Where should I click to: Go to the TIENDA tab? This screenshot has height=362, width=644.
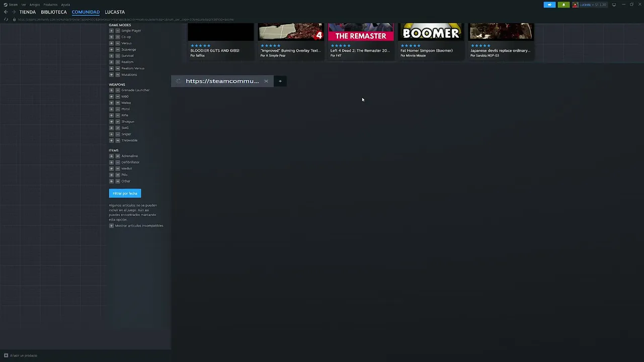tap(28, 12)
